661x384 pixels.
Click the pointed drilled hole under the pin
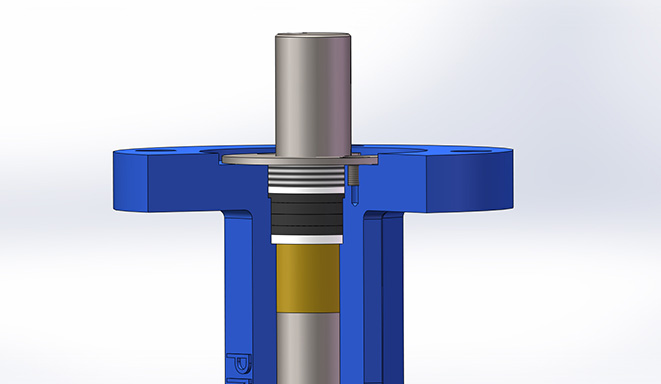(354, 196)
